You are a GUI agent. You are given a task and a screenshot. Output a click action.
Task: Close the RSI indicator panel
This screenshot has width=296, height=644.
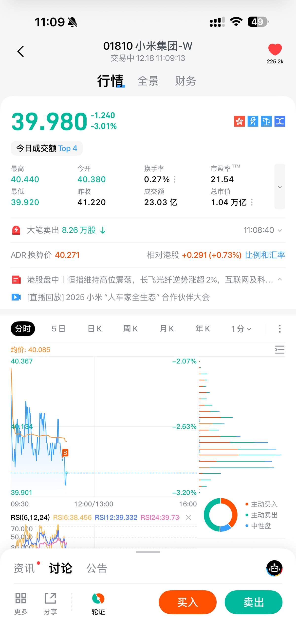pos(188,517)
